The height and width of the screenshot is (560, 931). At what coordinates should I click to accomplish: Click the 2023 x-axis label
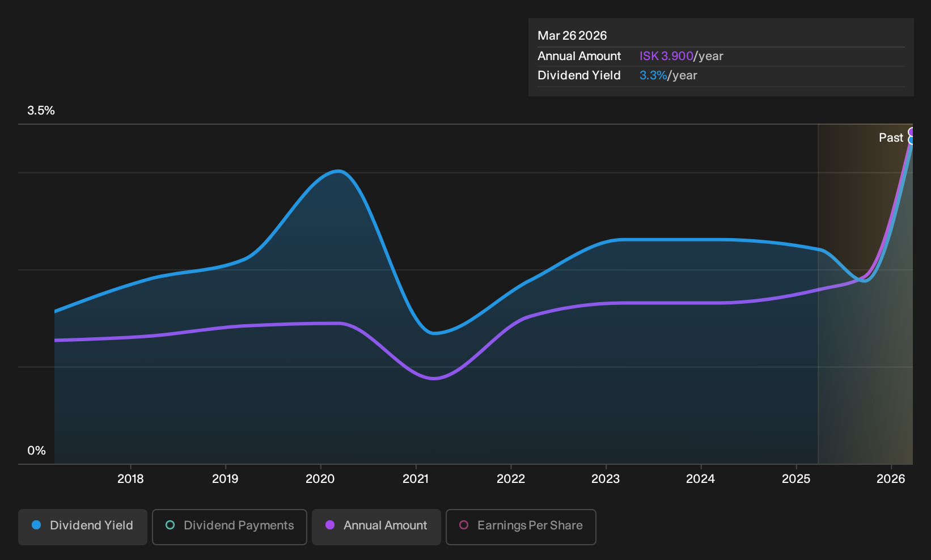pos(606,479)
